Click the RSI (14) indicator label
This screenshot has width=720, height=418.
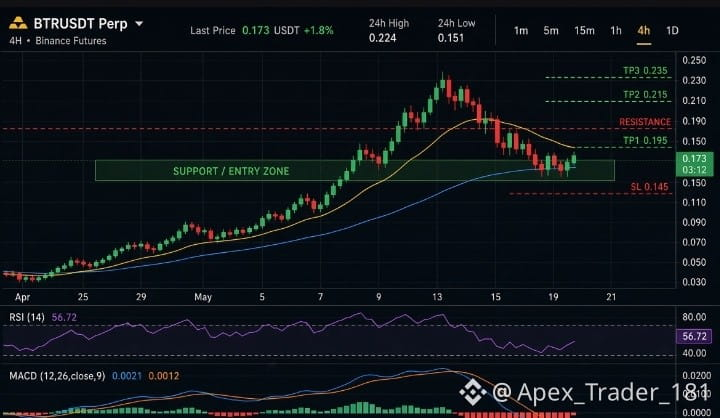[27, 317]
